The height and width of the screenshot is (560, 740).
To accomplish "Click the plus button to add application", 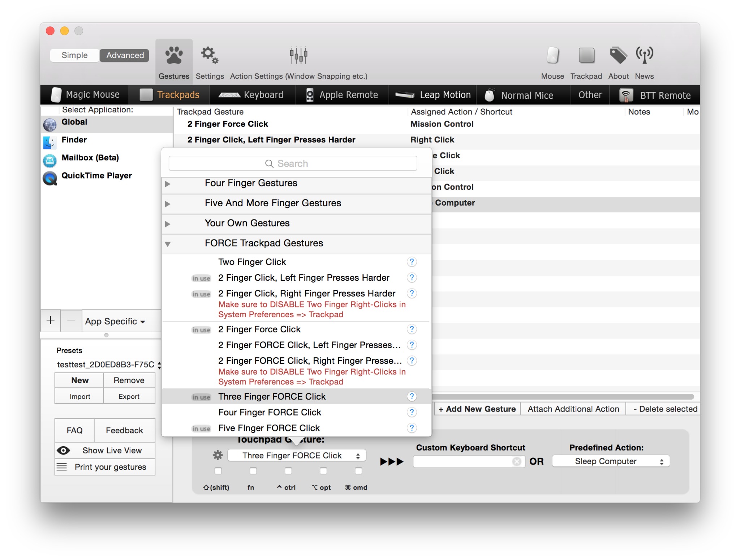I will (x=51, y=320).
